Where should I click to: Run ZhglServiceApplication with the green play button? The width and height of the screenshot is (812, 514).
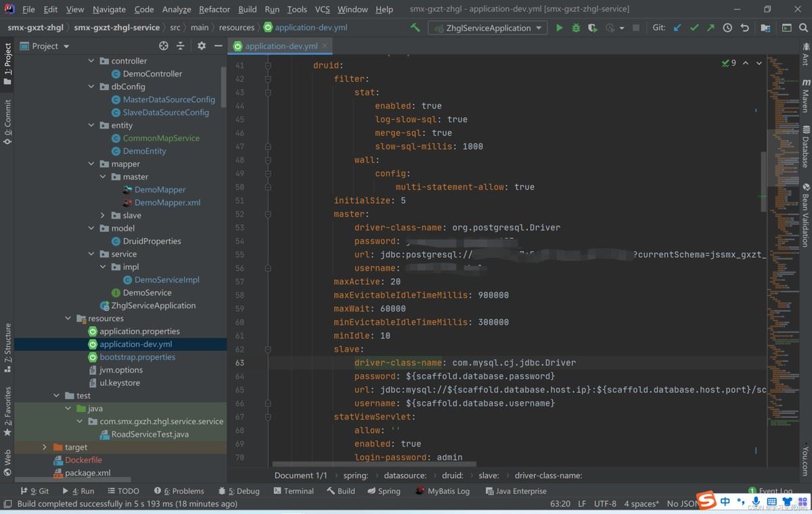tap(559, 28)
